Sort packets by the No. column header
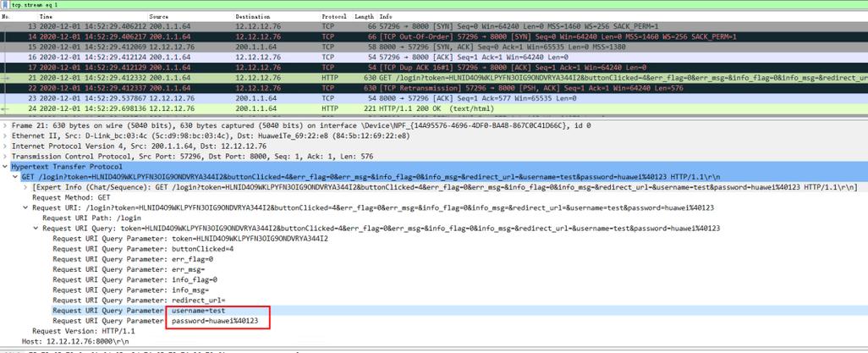 [6, 17]
